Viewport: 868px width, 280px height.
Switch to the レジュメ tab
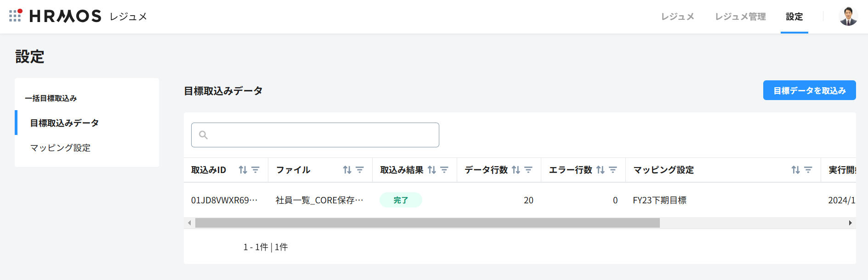point(677,17)
